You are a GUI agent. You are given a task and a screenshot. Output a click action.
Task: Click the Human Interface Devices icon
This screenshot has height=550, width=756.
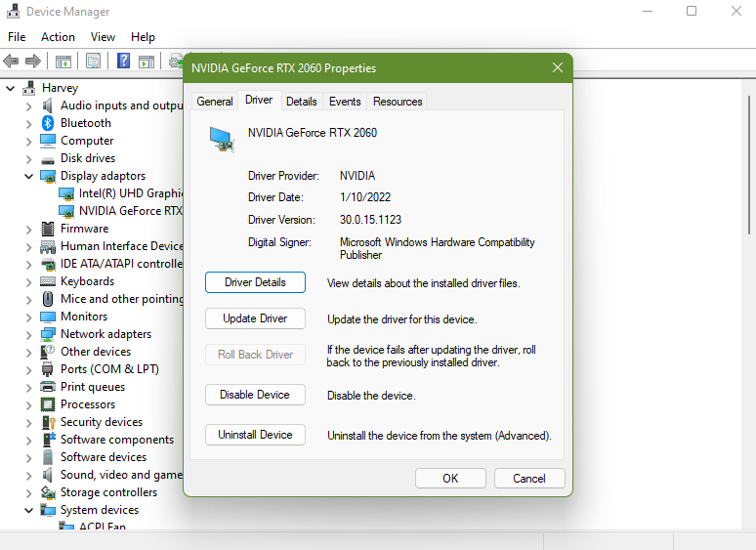point(48,247)
